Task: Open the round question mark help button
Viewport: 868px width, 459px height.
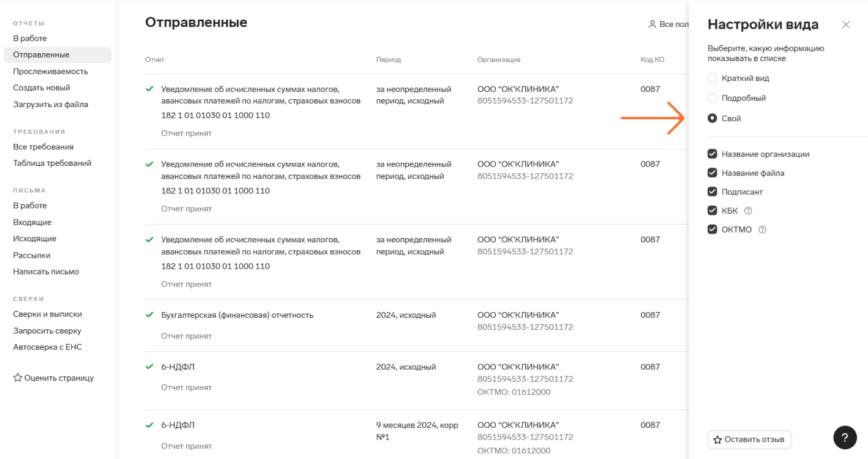Action: pyautogui.click(x=845, y=438)
